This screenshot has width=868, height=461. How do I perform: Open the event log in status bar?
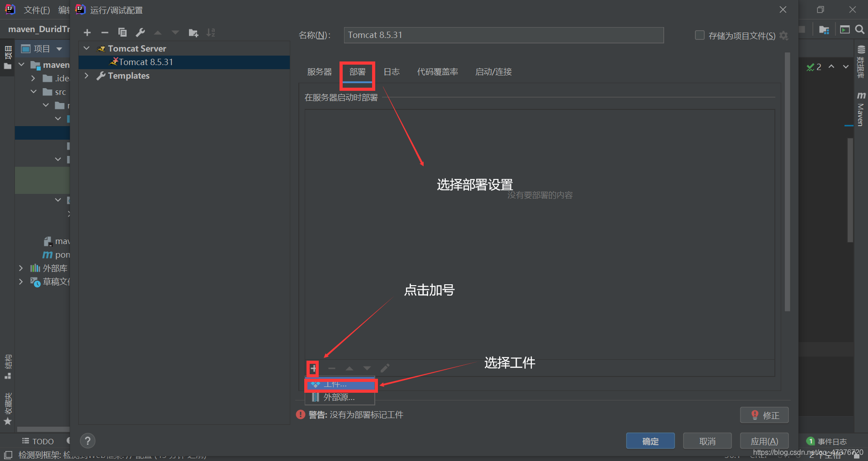(827, 441)
